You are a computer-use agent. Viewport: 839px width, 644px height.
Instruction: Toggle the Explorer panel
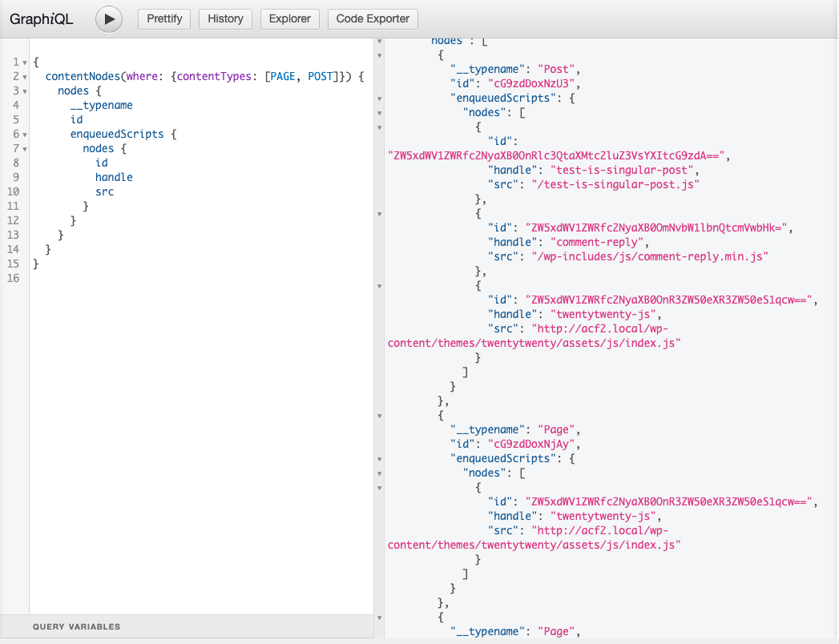[289, 18]
